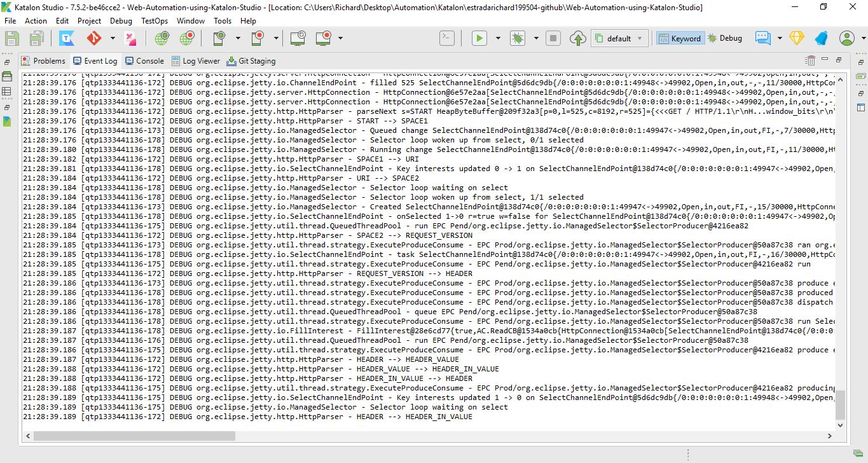868x463 pixels.
Task: Open the table list sidebar icon
Action: 7,92
